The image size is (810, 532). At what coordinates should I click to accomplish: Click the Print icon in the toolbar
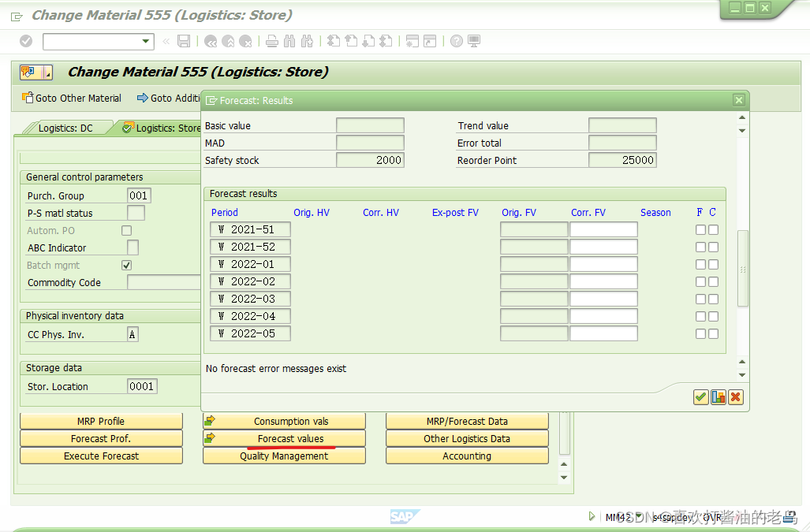[x=273, y=41]
